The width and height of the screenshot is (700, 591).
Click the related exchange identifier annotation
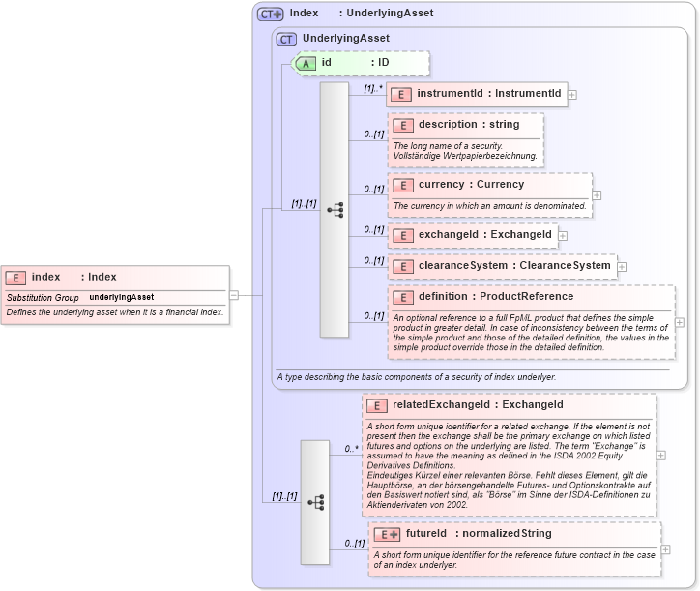tap(509, 465)
